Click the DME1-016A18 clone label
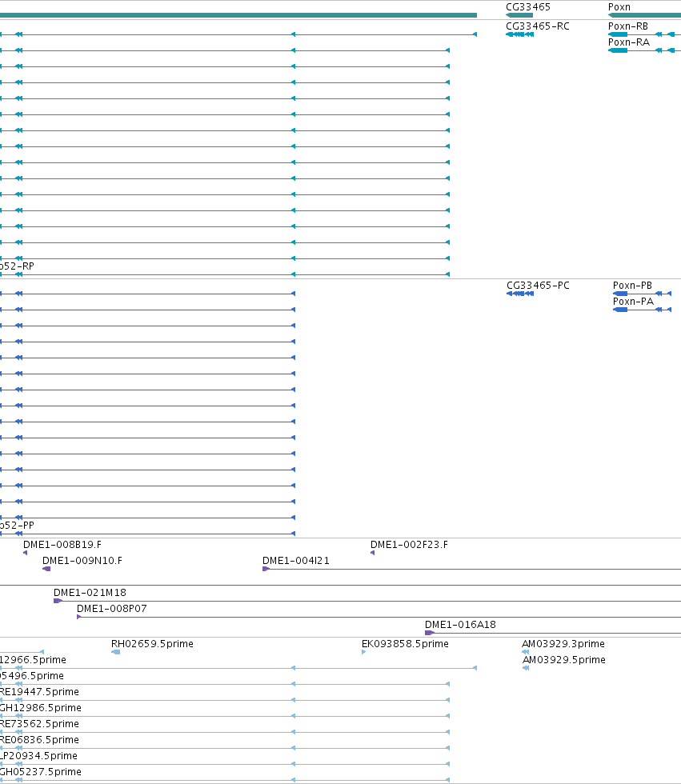681x784 pixels. pyautogui.click(x=460, y=625)
